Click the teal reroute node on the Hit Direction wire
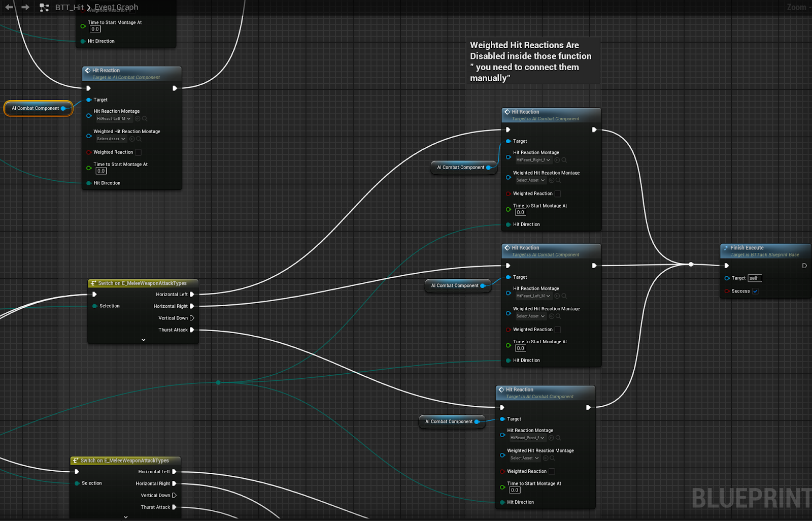 tap(218, 382)
